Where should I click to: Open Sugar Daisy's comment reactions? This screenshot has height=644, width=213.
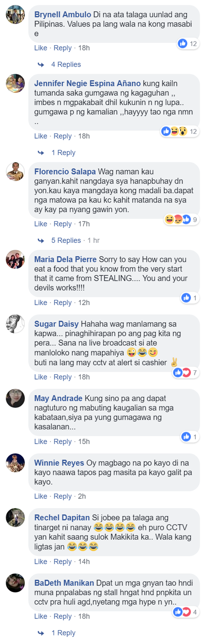pos(185,372)
